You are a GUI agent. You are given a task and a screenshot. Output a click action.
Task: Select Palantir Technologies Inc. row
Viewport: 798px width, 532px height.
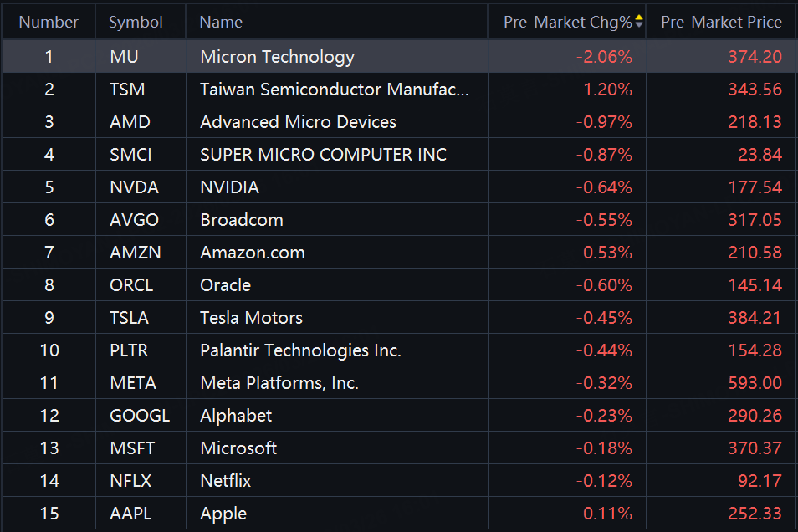[x=300, y=350]
